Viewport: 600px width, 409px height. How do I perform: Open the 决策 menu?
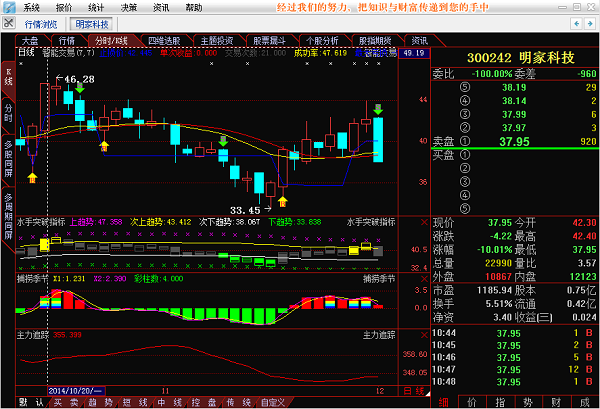click(x=129, y=7)
